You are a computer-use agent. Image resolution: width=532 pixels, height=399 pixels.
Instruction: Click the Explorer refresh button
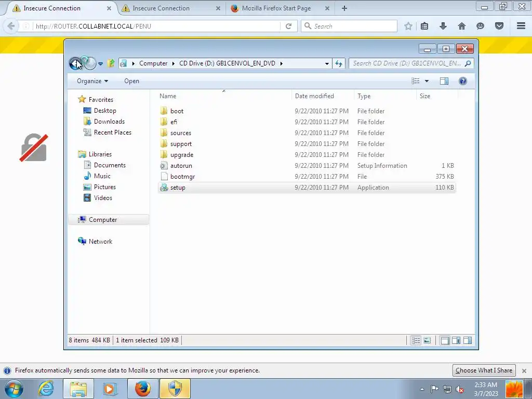pos(339,63)
